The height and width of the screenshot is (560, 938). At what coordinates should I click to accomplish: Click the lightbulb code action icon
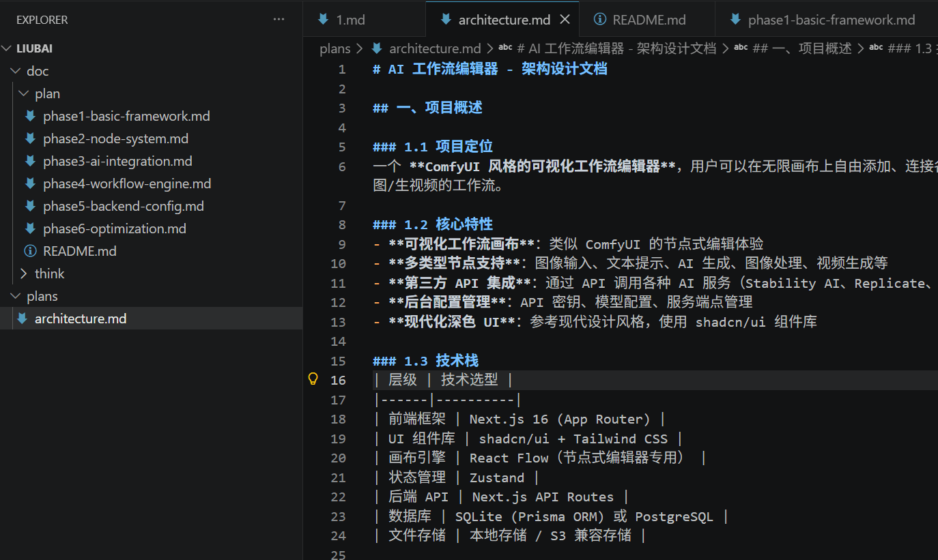tap(313, 379)
